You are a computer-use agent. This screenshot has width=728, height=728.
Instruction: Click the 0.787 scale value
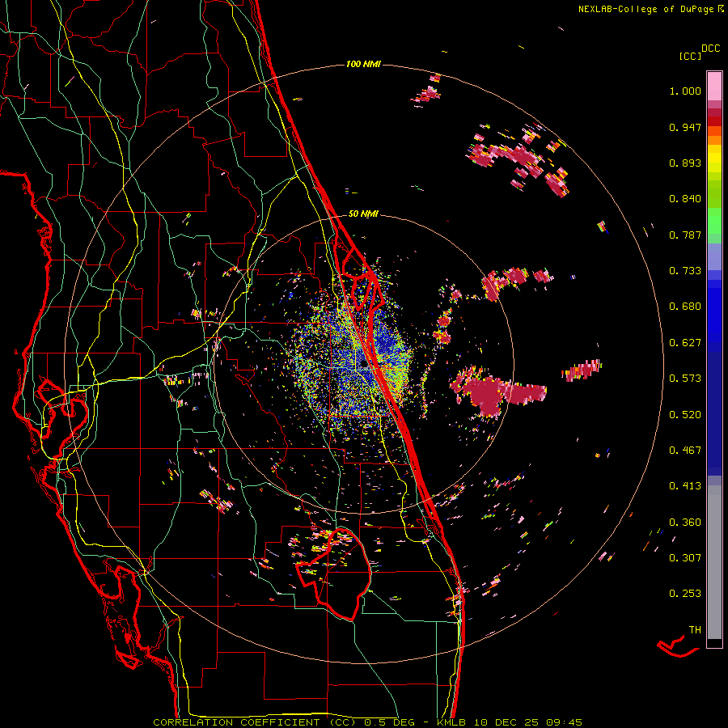pyautogui.click(x=685, y=235)
